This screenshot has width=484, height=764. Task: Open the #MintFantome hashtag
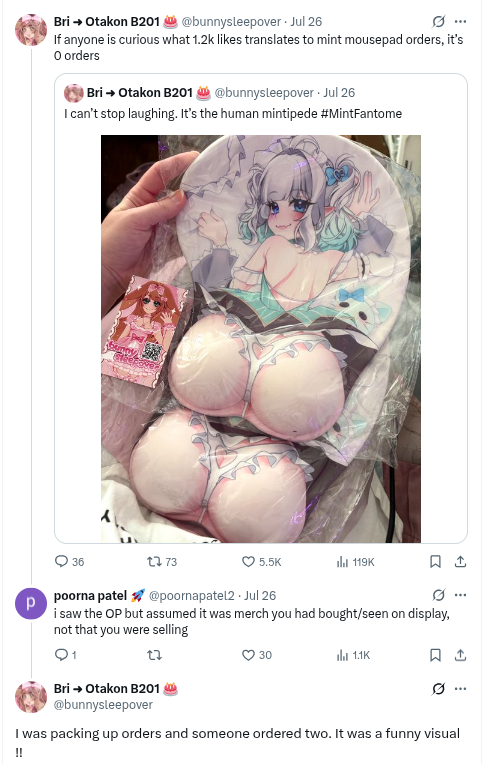pos(361,114)
